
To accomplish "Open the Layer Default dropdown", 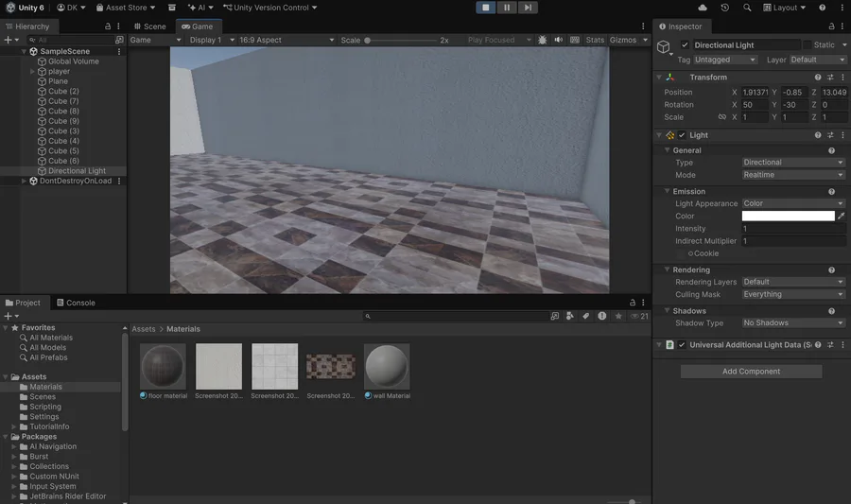I will click(817, 60).
